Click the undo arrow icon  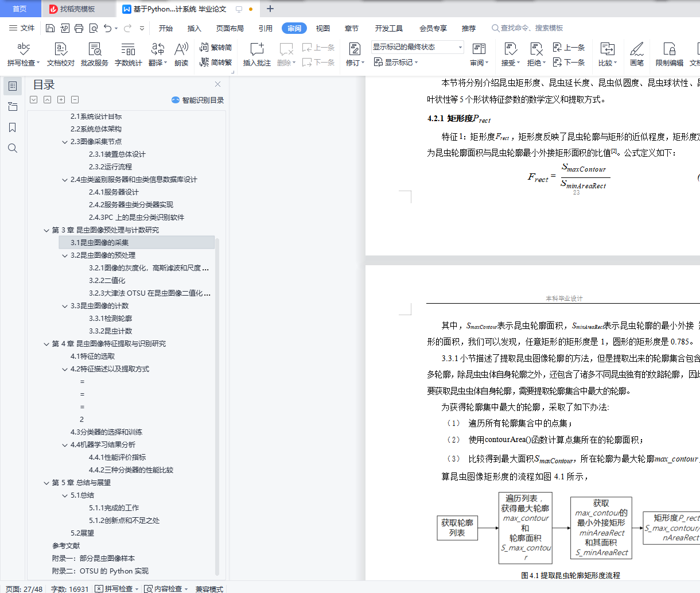point(108,28)
